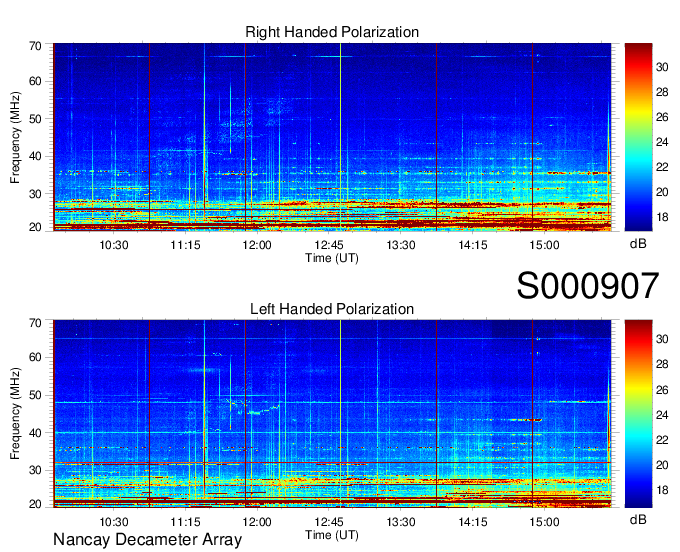Viewport: 680px width, 552px height.
Task: Click the 50 frequency tick on bottom plot
Action: 35,395
